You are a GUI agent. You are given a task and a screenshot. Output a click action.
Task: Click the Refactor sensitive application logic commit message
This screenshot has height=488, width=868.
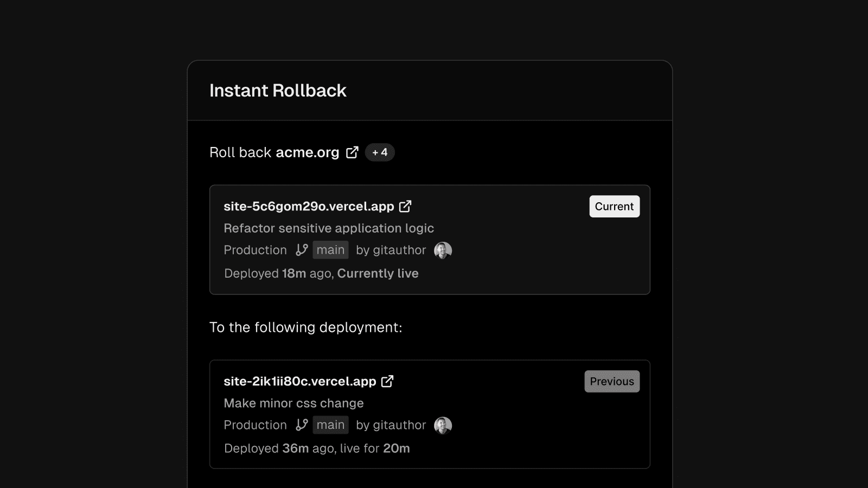328,228
